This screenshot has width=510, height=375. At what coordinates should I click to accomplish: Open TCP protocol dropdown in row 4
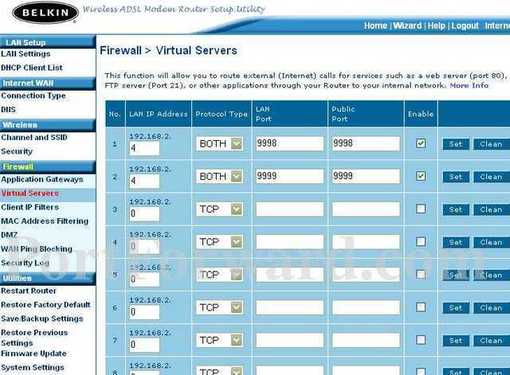coord(219,242)
